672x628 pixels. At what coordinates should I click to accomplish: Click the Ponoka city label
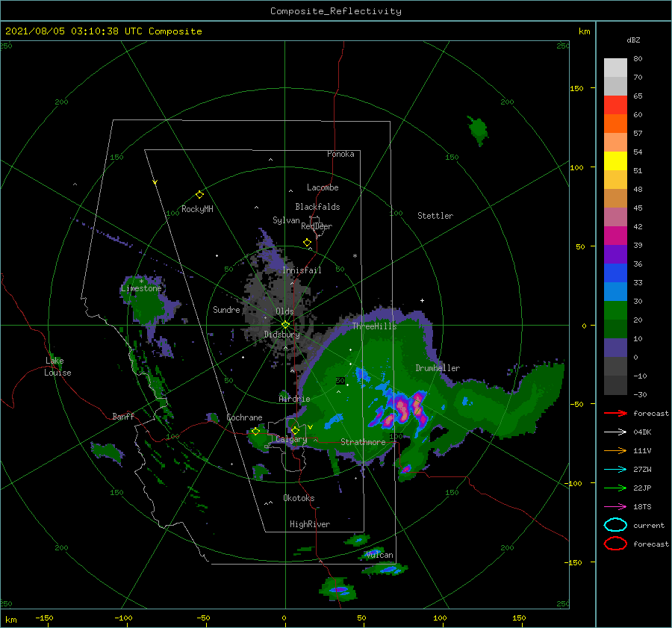coord(340,154)
